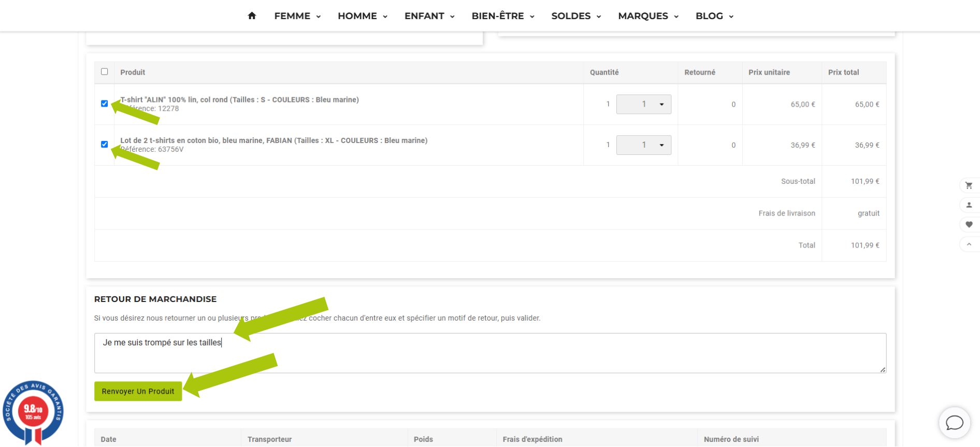Go to the home page icon
Image resolution: width=980 pixels, height=447 pixels.
(x=252, y=16)
